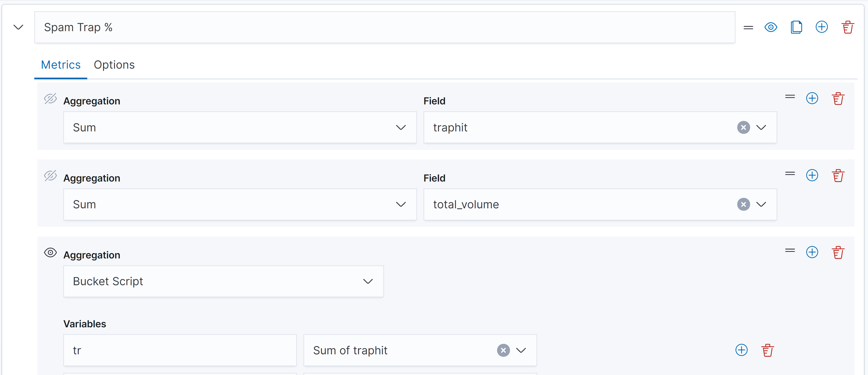Screen dimensions: 868x375
Task: Grab the series drag handle next to title
Action: (748, 27)
